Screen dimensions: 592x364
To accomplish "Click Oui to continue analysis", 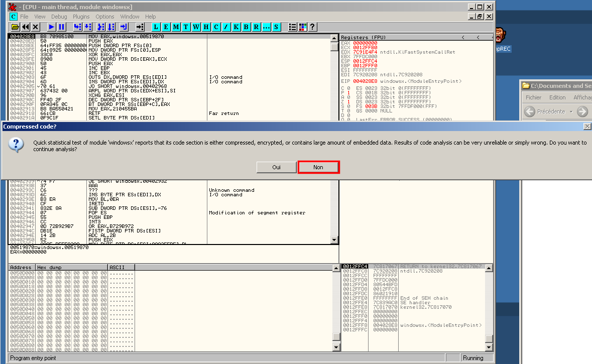I will click(276, 167).
